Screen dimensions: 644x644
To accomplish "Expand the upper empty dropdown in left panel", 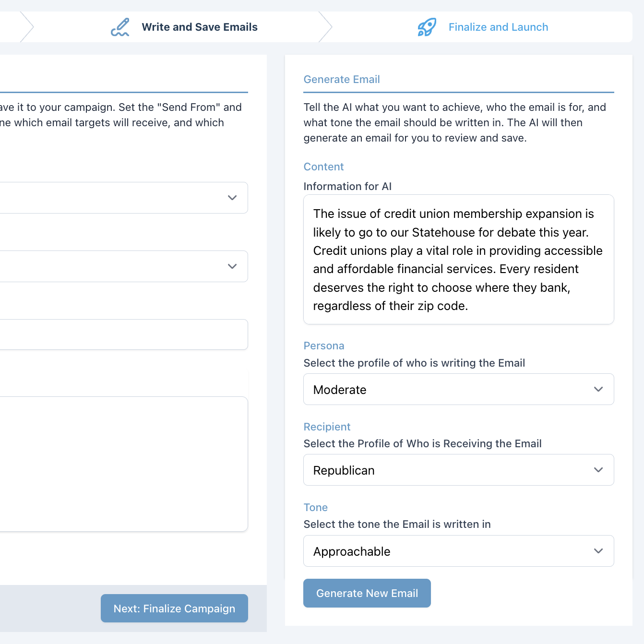I will pyautogui.click(x=123, y=198).
